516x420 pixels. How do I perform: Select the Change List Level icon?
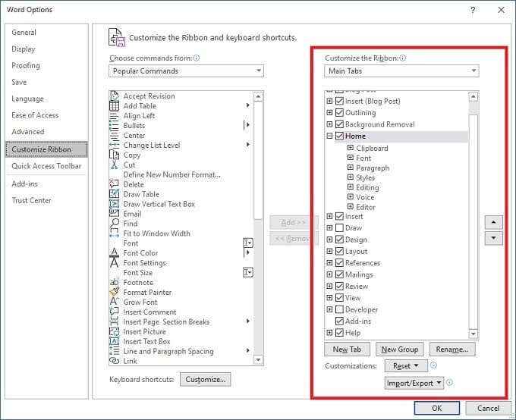pyautogui.click(x=114, y=145)
